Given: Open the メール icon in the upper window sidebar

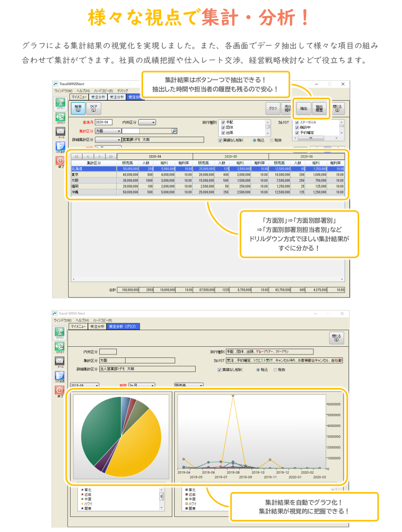Looking at the screenshot, I should tap(60, 132).
